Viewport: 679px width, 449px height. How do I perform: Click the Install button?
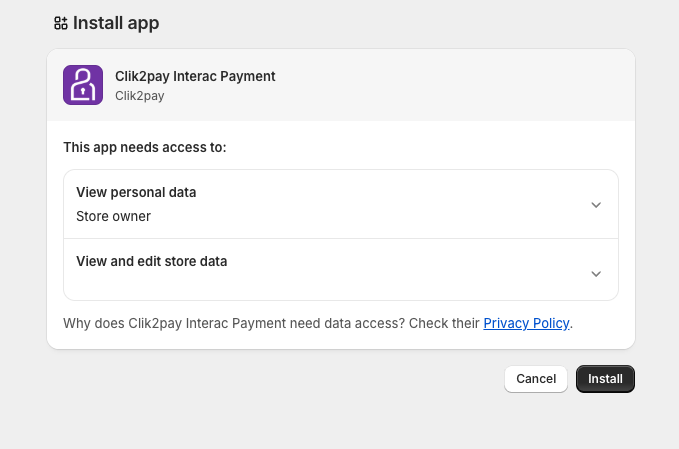coord(605,379)
